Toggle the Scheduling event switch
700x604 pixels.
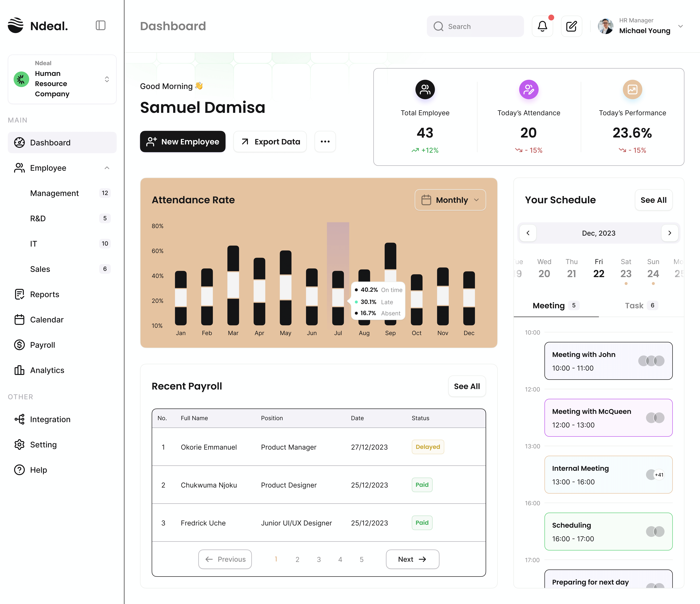click(x=655, y=531)
